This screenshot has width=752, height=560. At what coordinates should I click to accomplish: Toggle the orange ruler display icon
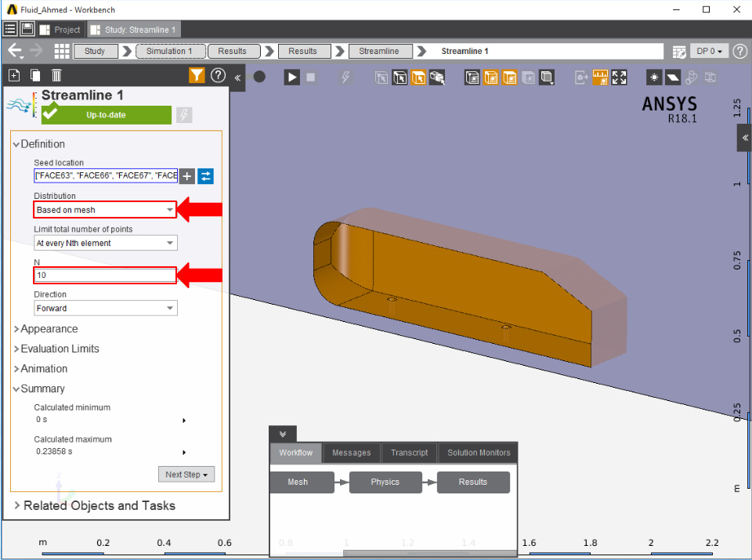(x=600, y=78)
